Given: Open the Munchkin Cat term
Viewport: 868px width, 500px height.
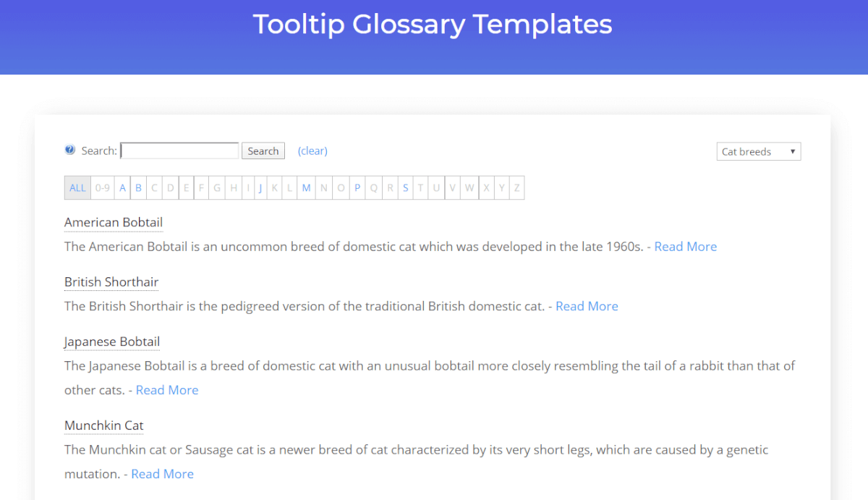Looking at the screenshot, I should click(x=104, y=425).
